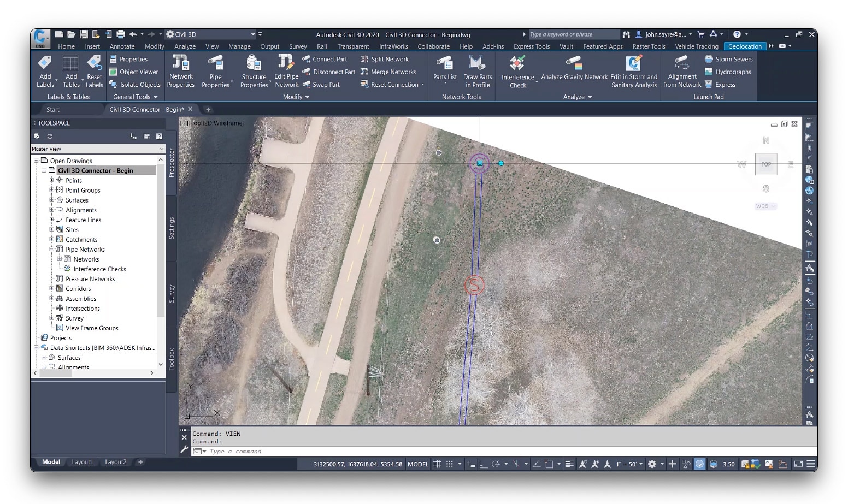Open the Parts List tool
This screenshot has height=504, width=848.
coord(445,63)
